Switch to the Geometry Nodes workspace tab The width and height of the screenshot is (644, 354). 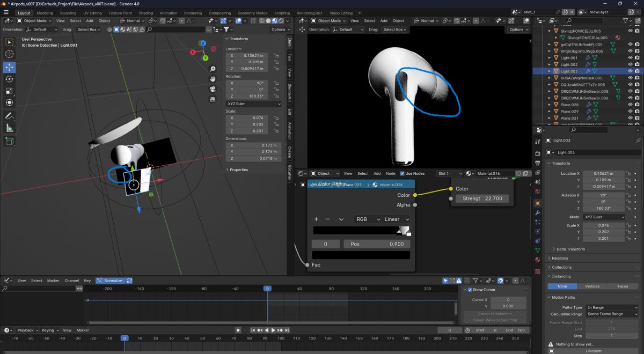(x=252, y=13)
